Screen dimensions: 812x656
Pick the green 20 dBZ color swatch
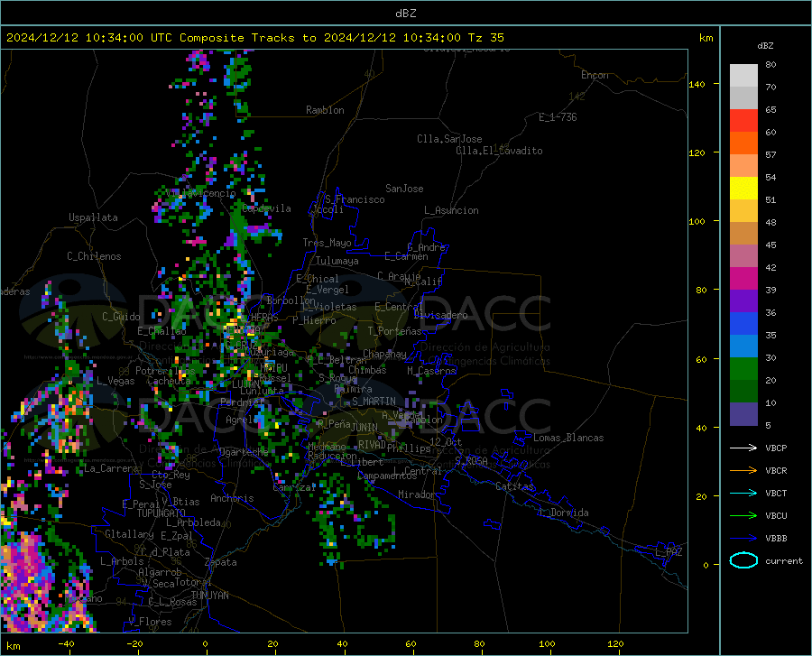tap(743, 369)
